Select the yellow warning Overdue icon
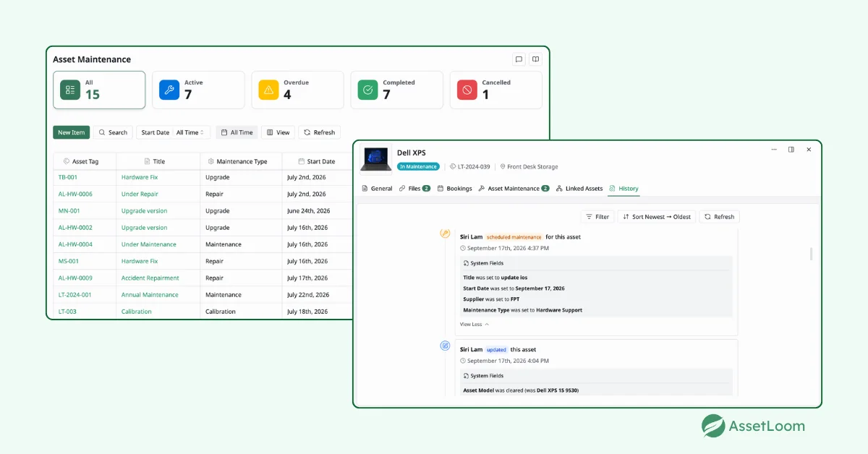Image resolution: width=868 pixels, height=454 pixels. (x=268, y=90)
